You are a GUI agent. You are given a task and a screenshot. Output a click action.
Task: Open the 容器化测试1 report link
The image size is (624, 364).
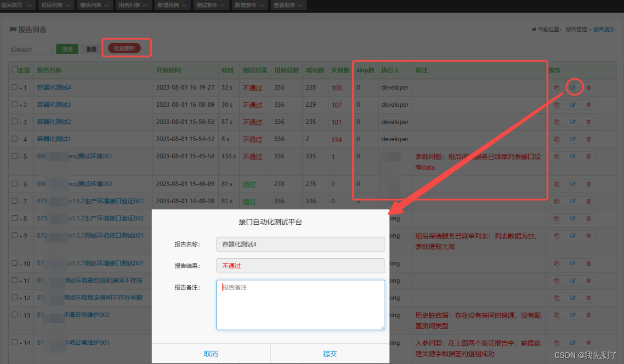54,139
